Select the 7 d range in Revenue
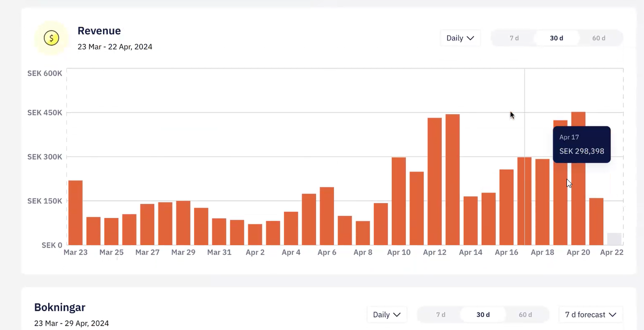This screenshot has height=330, width=644. pyautogui.click(x=514, y=38)
